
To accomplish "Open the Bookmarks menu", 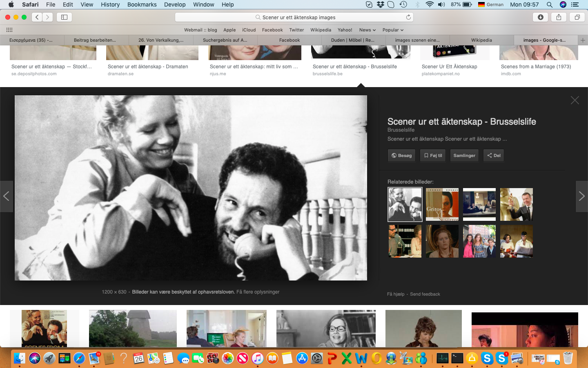I will 142,4.
